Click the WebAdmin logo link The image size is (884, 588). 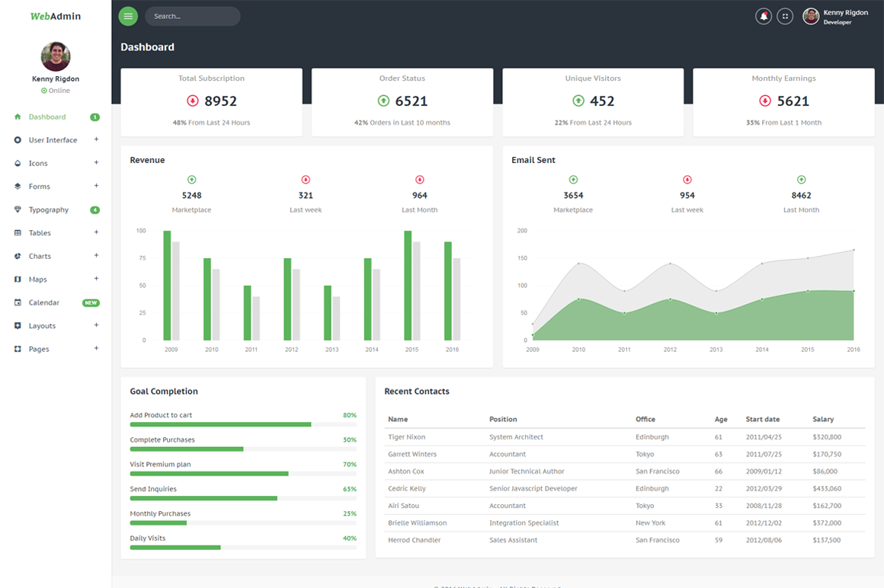click(x=55, y=16)
